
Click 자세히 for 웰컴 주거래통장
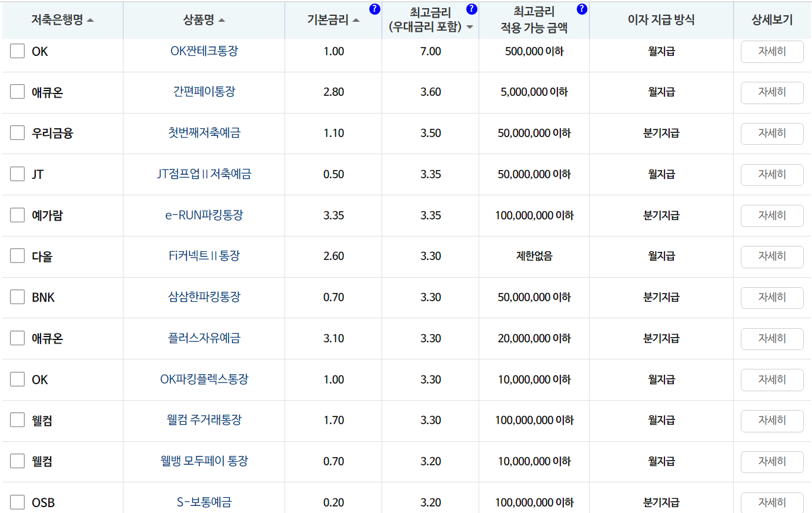[772, 421]
